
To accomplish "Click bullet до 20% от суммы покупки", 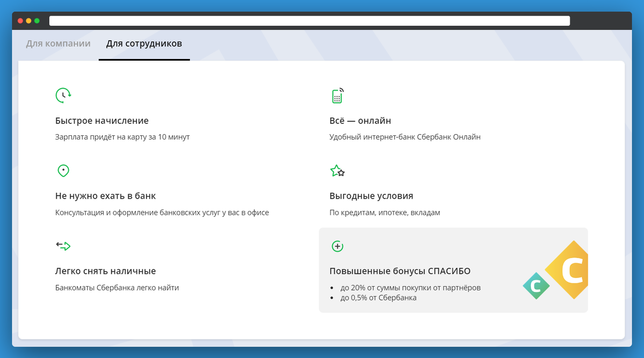I will 411,288.
